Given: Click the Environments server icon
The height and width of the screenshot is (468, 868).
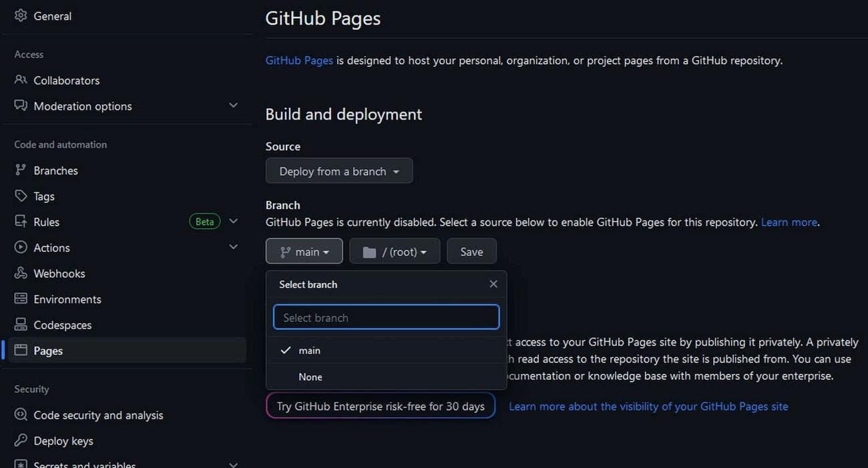Looking at the screenshot, I should [x=21, y=298].
